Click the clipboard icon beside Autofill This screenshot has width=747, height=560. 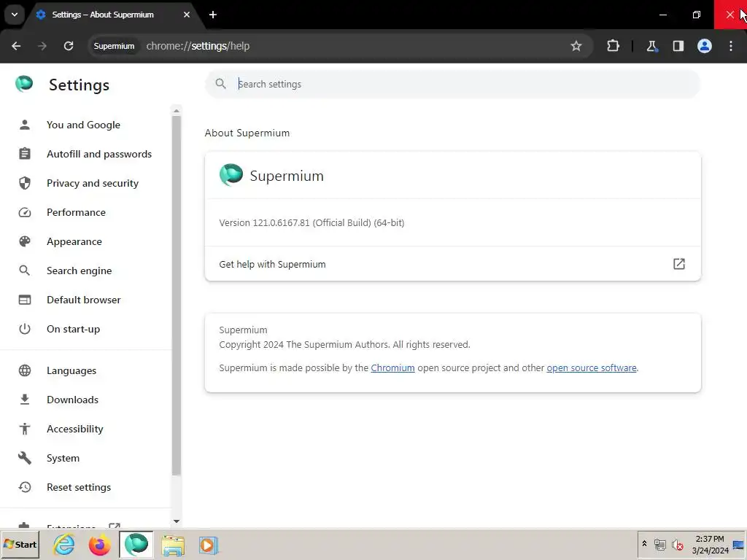point(25,154)
